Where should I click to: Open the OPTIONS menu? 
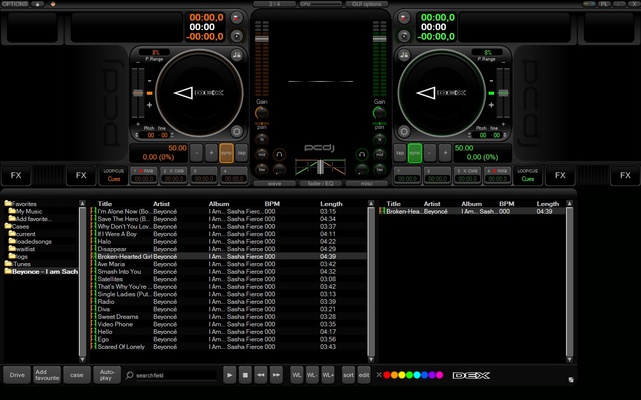(x=15, y=4)
